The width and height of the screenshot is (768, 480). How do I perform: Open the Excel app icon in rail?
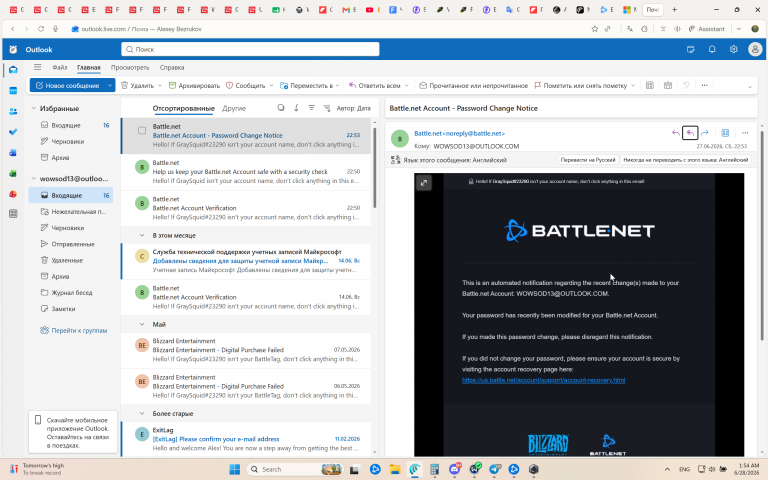[13, 173]
